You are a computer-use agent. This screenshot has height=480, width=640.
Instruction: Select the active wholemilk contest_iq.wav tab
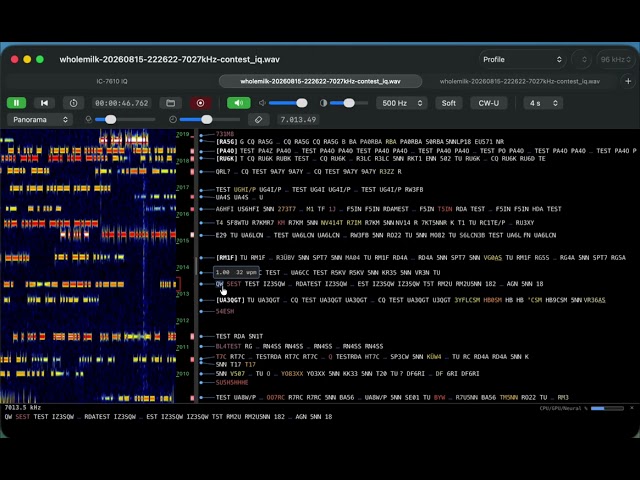(x=320, y=81)
